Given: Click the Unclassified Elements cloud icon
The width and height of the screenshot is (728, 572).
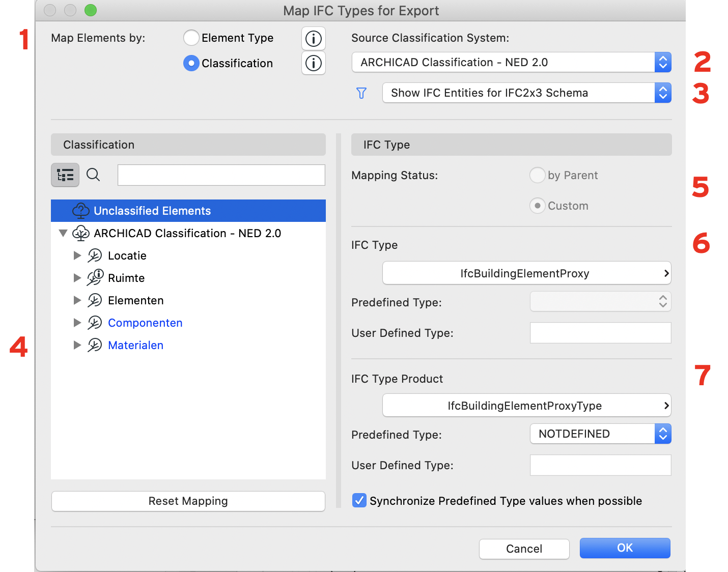Looking at the screenshot, I should pyautogui.click(x=81, y=211).
